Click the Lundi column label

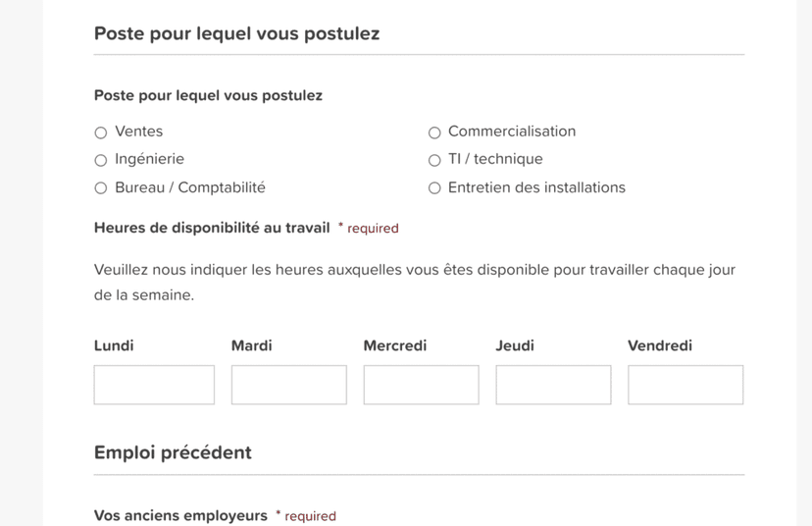pyautogui.click(x=114, y=345)
